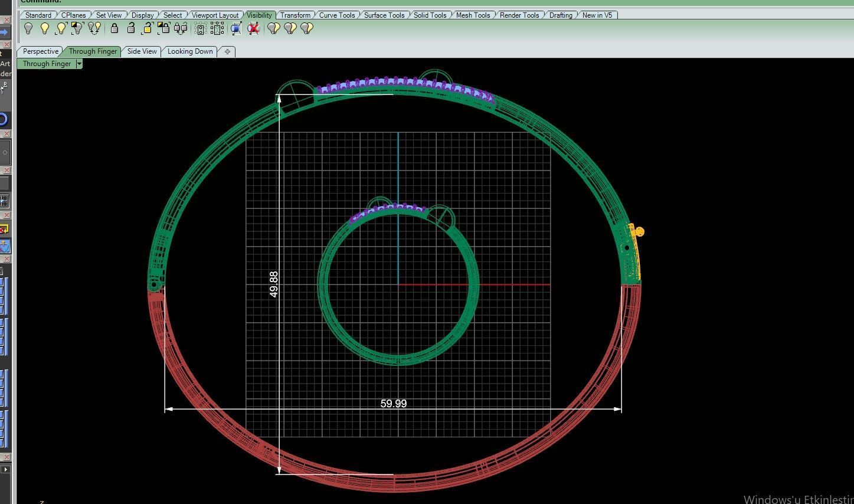
Task: Click the blue sphere in frame icon
Action: point(237,28)
